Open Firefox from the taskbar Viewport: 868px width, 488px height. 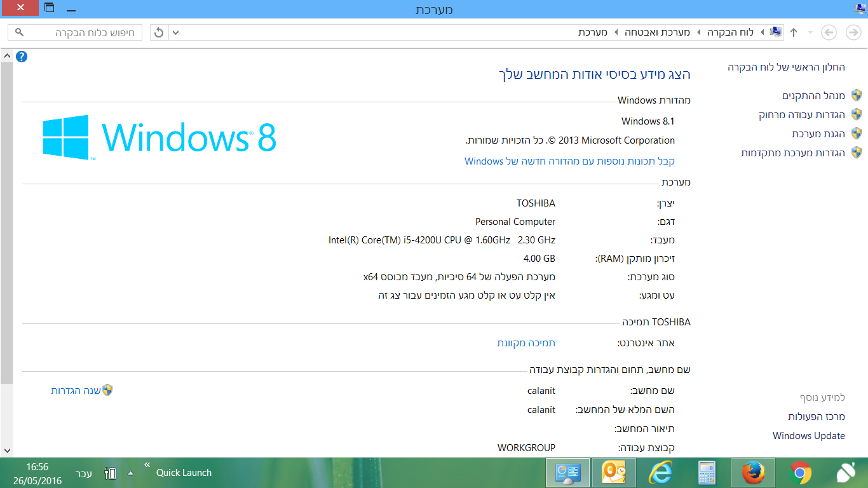coord(753,473)
